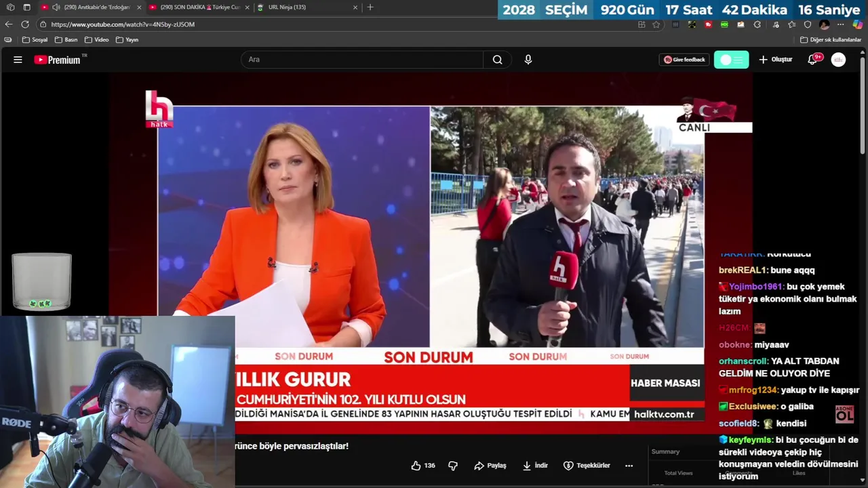Open the Basın bookmarks folder
868x488 pixels.
click(66, 40)
